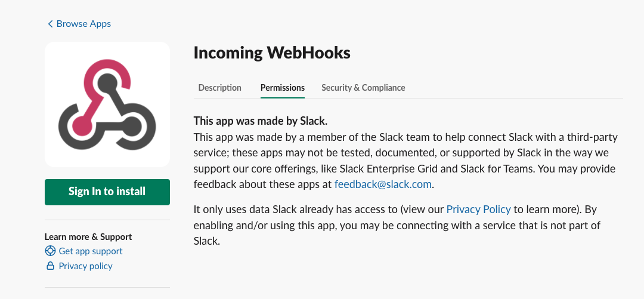Click the bold 'This app was made by Slack.' heading
The height and width of the screenshot is (299, 644).
point(261,121)
